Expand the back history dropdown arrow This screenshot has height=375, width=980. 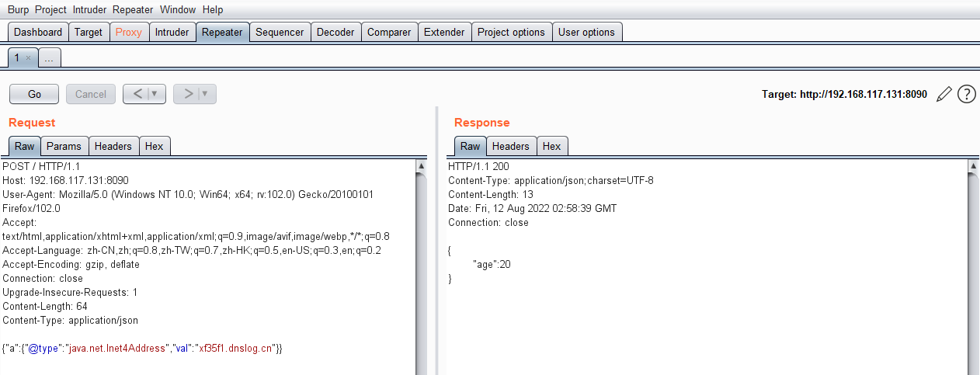tap(155, 94)
